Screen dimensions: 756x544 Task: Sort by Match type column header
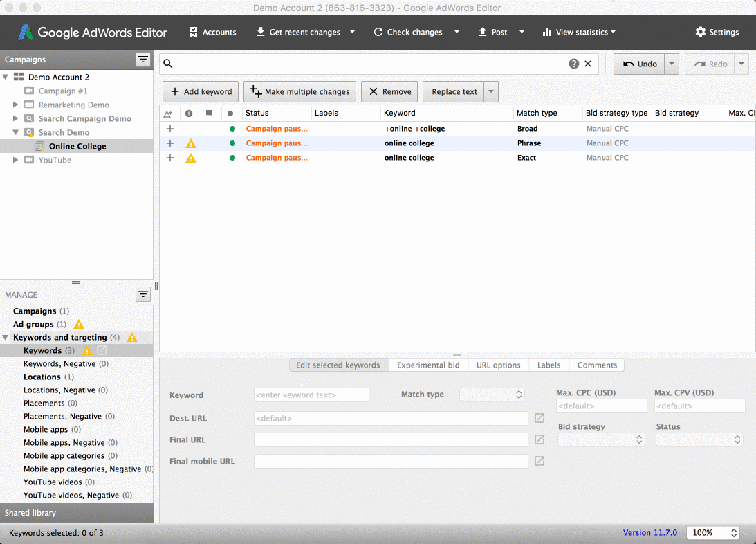[x=537, y=113]
